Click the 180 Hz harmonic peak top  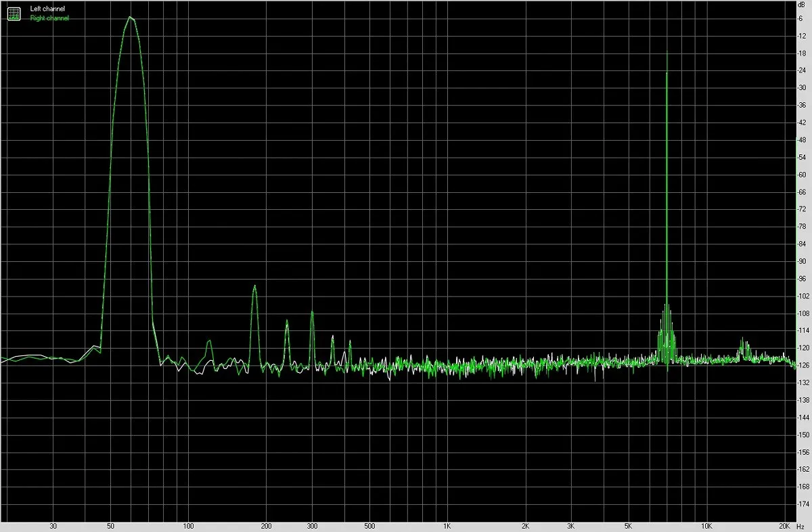pyautogui.click(x=254, y=286)
